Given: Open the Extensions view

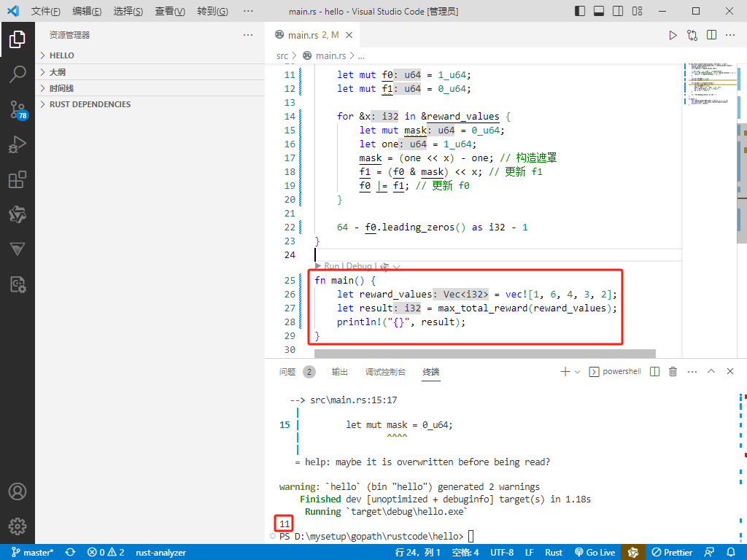Looking at the screenshot, I should [18, 179].
